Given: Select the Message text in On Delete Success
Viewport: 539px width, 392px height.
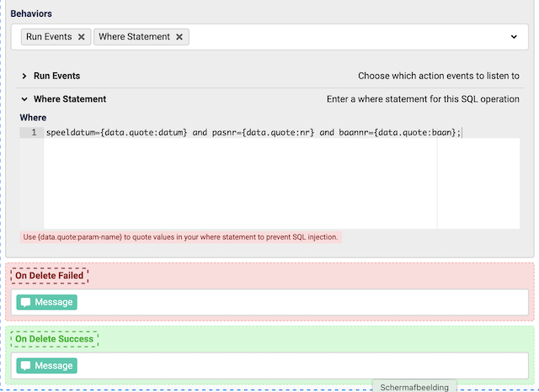Looking at the screenshot, I should tap(54, 366).
